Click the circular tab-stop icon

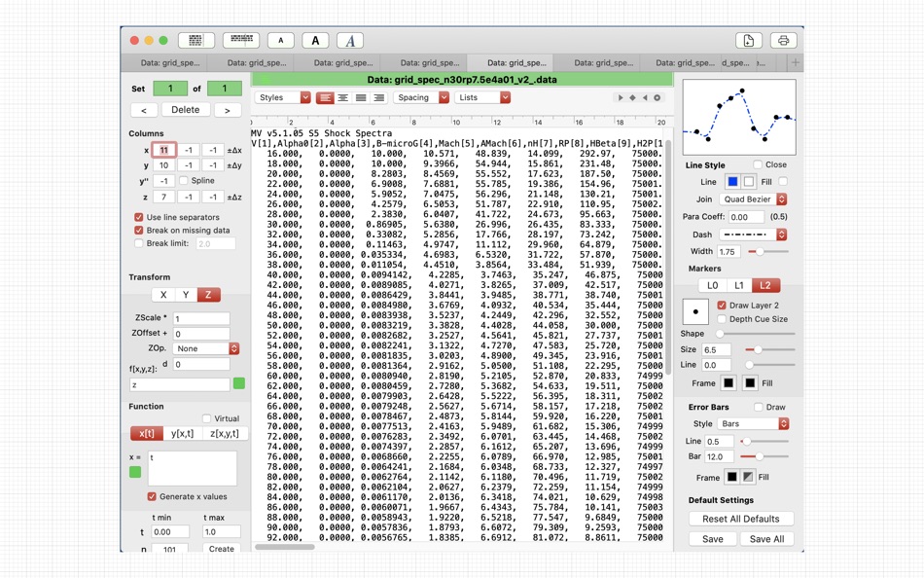tap(657, 98)
